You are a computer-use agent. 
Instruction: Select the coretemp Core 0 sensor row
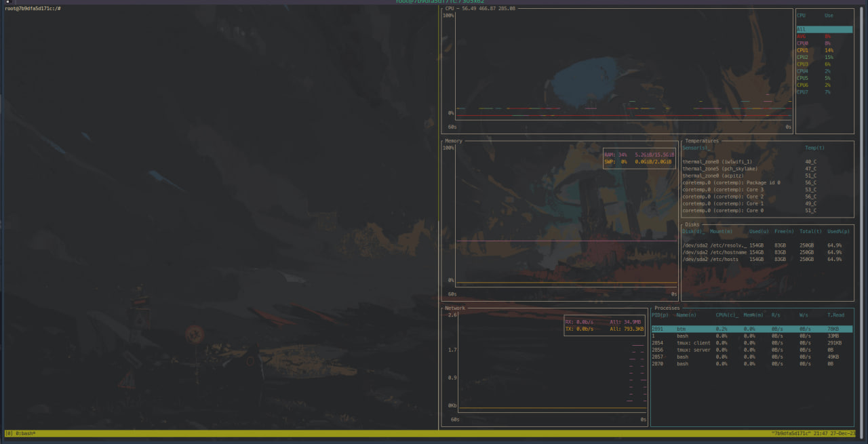point(768,211)
